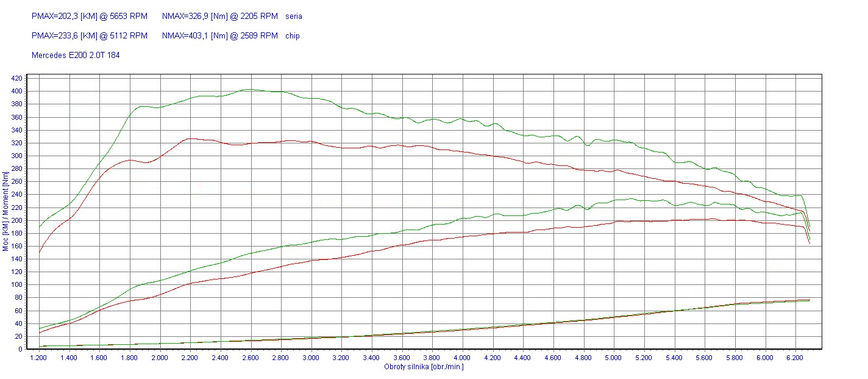Click the loss curve's right end near 6.200 RPM
The height and width of the screenshot is (379, 868).
click(808, 300)
